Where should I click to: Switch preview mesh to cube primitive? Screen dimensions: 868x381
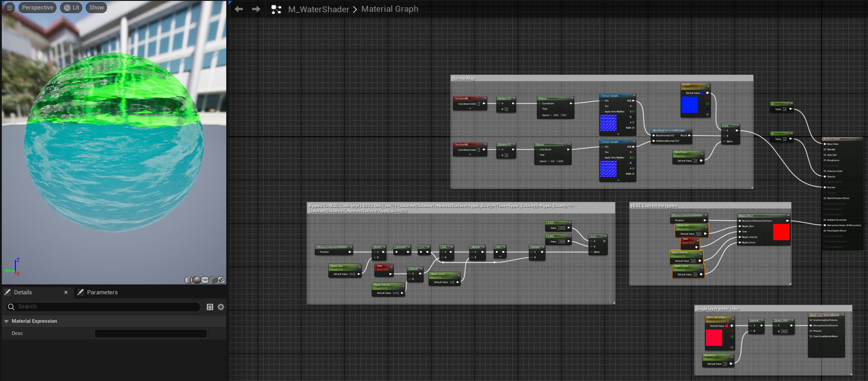(213, 280)
